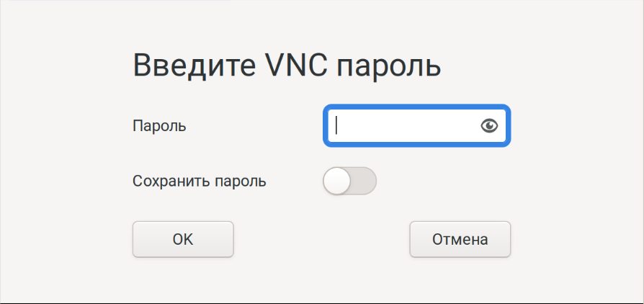The image size is (644, 304).
Task: Confirm the VNC password with OK
Action: point(183,239)
